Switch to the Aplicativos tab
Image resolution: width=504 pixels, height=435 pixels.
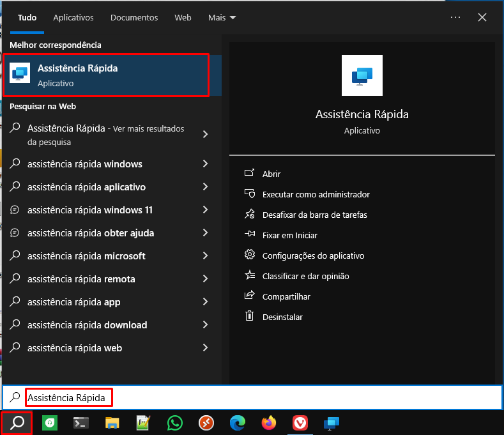[73, 17]
